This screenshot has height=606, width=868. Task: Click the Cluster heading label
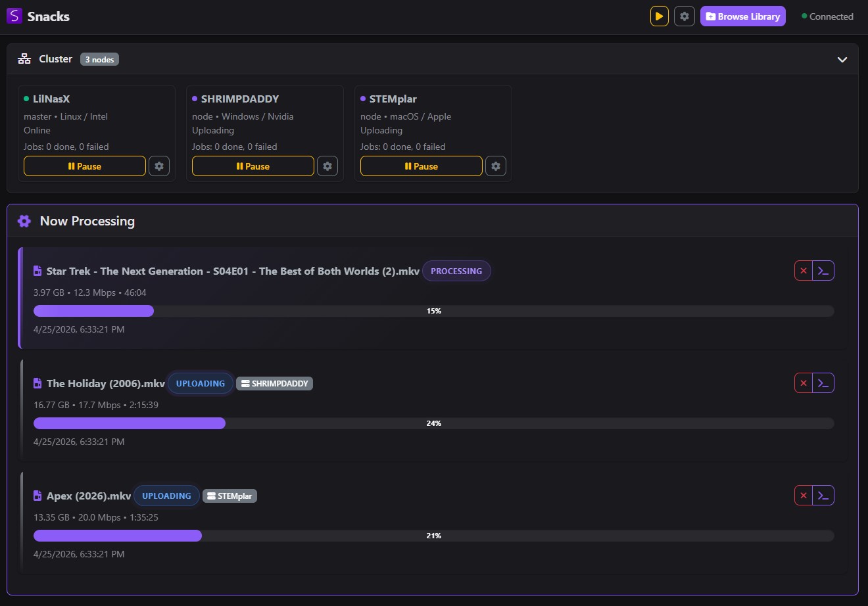click(55, 59)
